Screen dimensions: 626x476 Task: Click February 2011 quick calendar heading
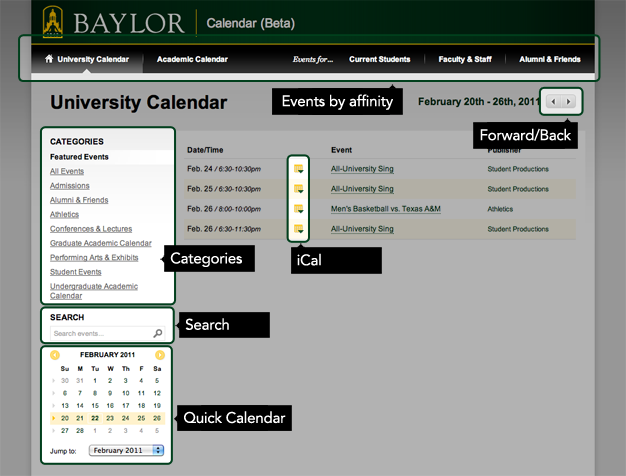click(107, 355)
